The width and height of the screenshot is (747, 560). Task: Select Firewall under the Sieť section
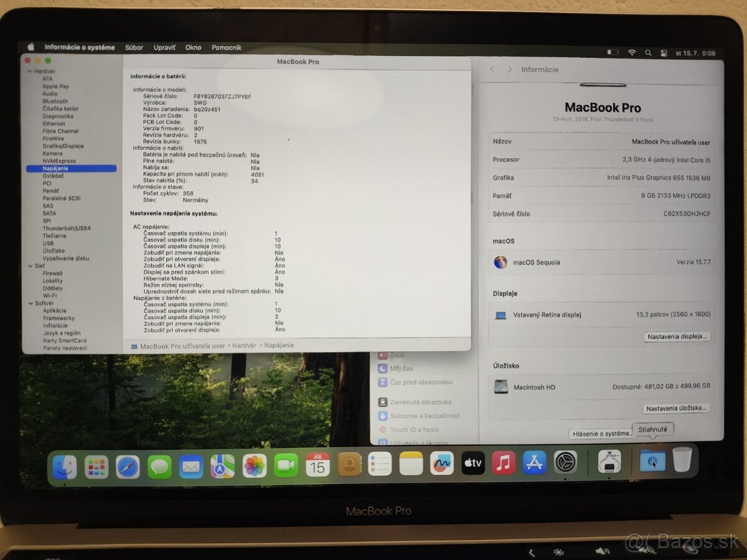click(x=52, y=273)
